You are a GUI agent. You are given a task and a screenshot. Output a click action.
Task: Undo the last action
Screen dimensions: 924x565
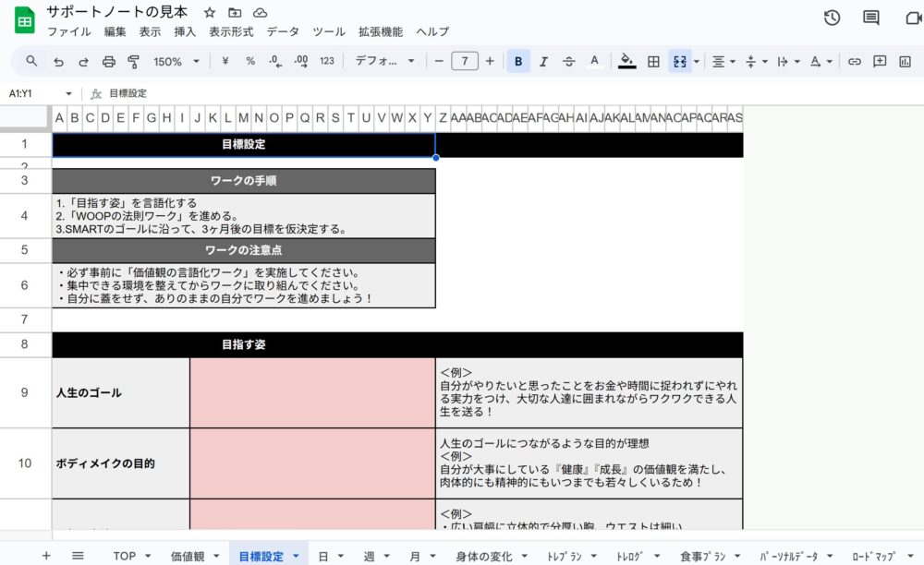57,61
